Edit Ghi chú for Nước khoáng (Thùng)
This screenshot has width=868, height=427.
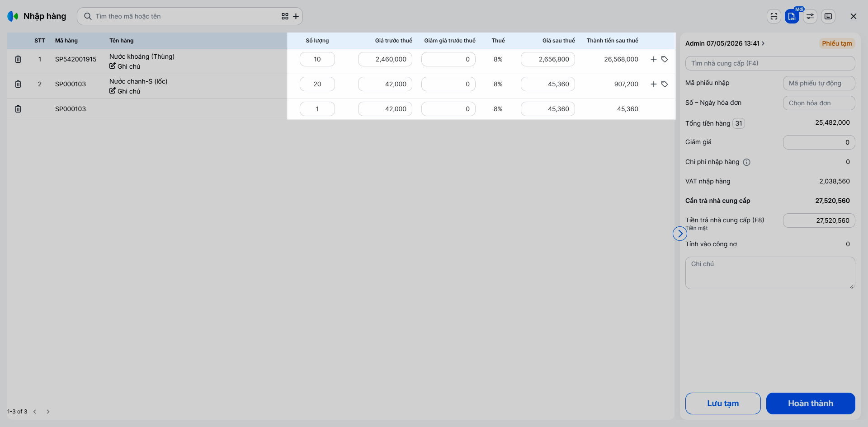125,66
